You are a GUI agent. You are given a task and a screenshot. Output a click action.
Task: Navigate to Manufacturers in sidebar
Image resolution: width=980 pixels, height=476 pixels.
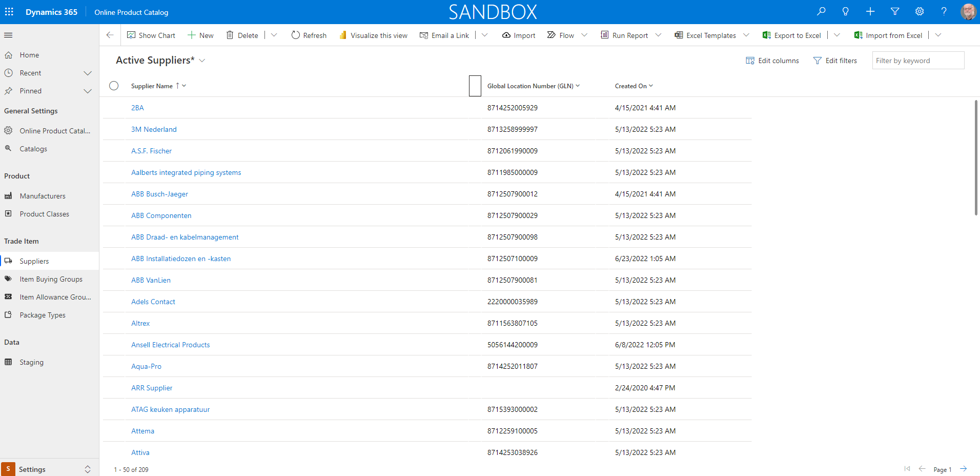[x=43, y=196]
